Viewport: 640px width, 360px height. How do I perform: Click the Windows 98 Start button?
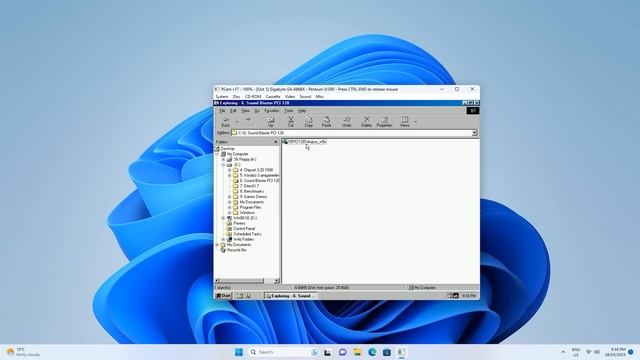point(224,296)
